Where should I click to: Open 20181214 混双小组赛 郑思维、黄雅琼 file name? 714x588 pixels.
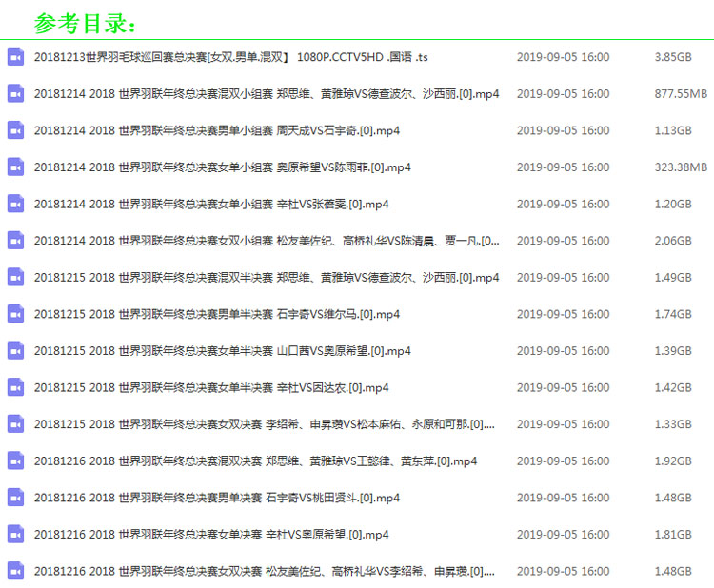click(x=267, y=94)
